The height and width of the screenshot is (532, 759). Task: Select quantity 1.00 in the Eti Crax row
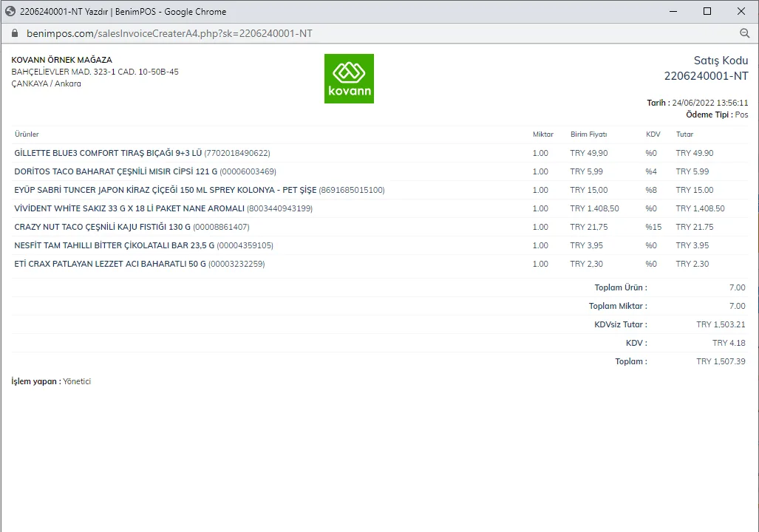540,264
